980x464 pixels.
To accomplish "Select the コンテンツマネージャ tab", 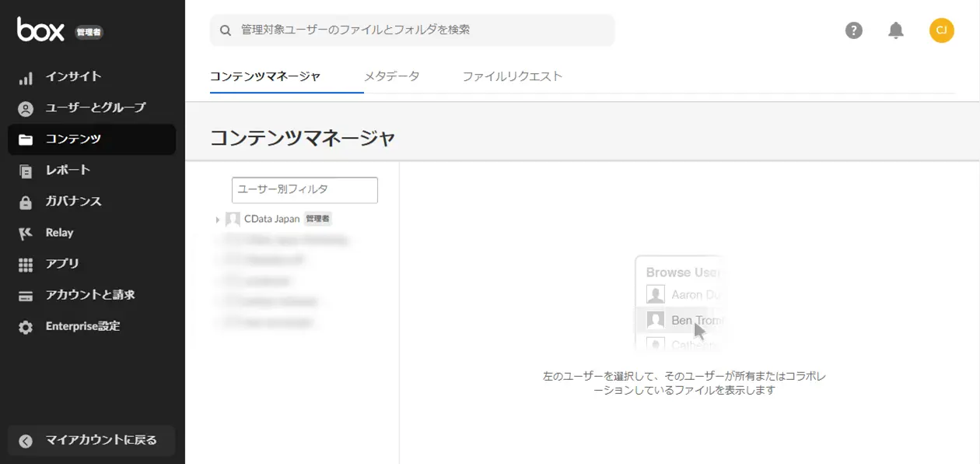I will [x=265, y=76].
